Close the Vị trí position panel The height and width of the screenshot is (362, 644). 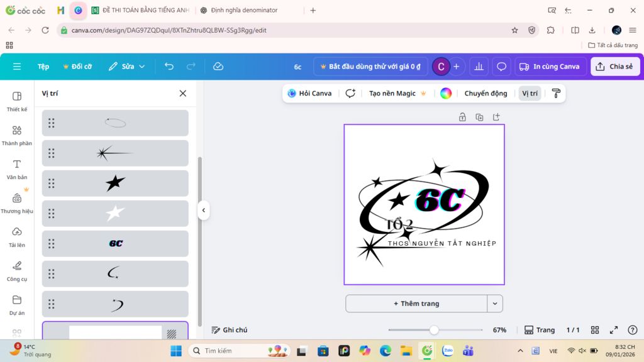click(183, 94)
